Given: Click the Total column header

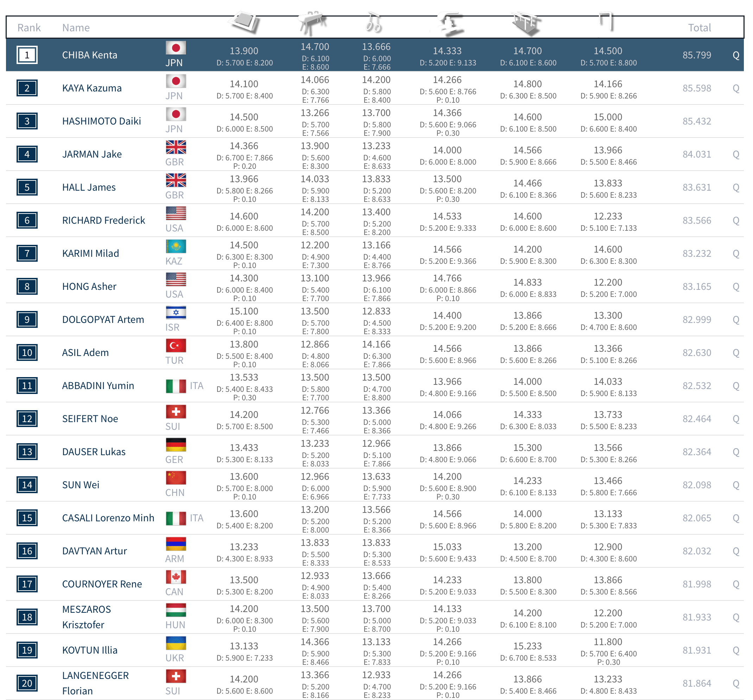Looking at the screenshot, I should (699, 28).
